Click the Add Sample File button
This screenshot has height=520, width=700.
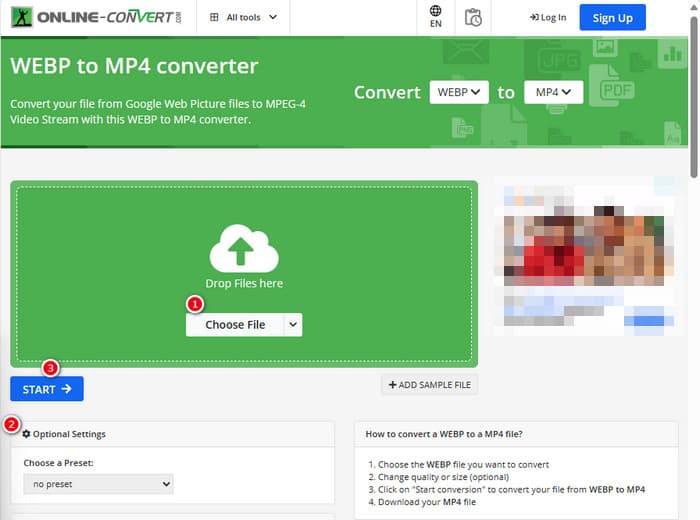tap(429, 385)
